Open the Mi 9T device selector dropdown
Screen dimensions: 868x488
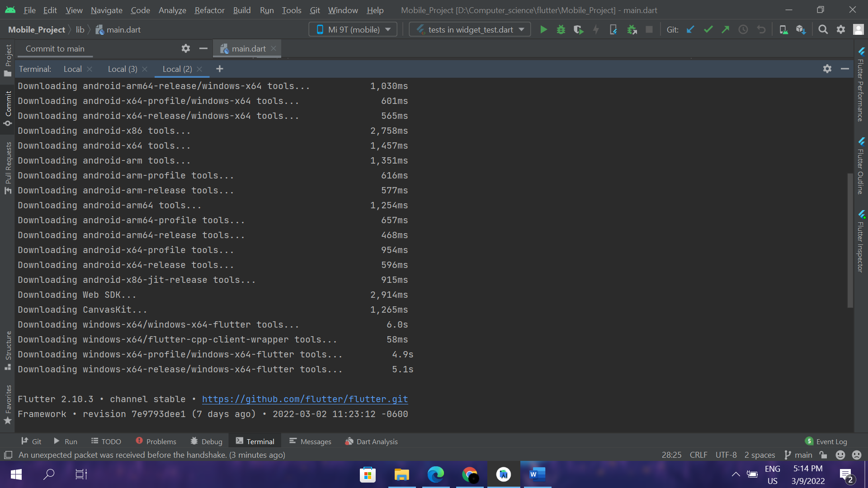point(353,30)
